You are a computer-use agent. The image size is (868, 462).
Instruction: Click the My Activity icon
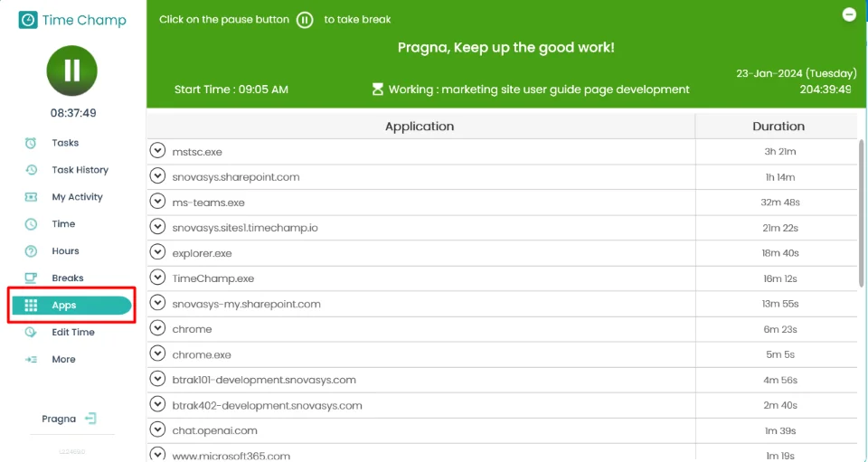tap(31, 197)
